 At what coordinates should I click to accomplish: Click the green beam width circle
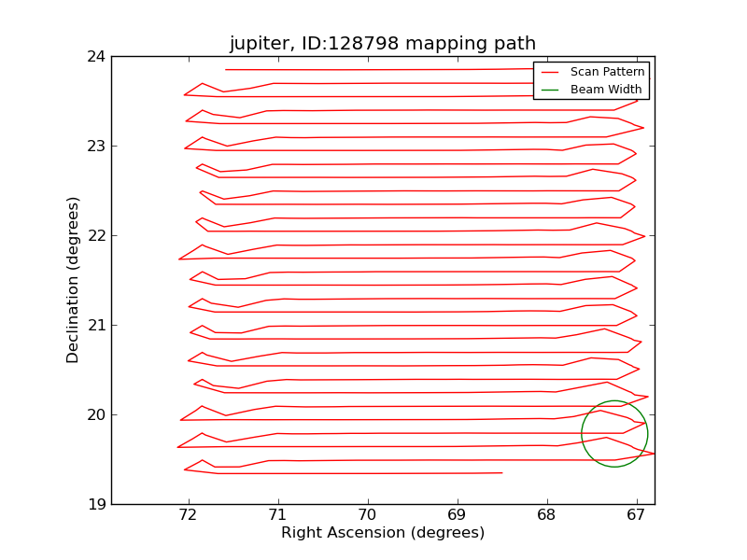(614, 434)
